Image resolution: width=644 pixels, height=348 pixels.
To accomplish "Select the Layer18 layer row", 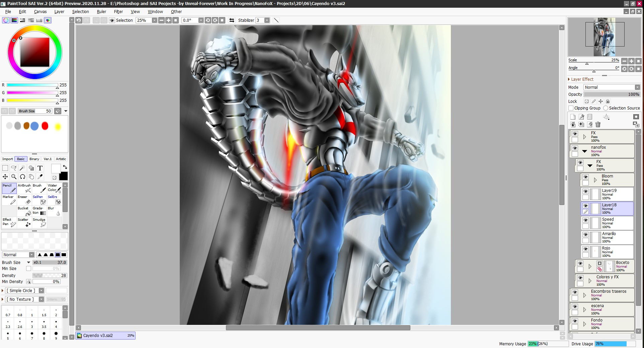I will point(607,208).
